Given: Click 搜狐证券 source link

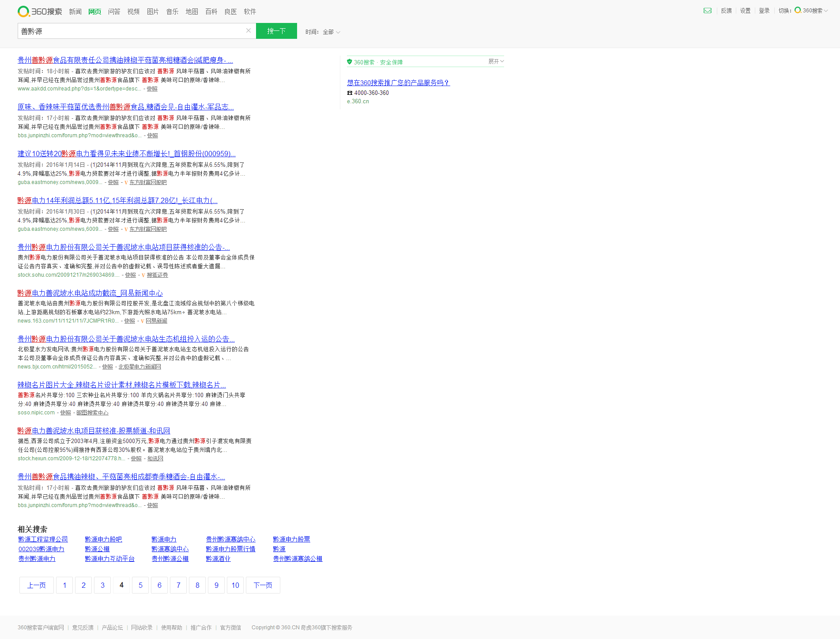Looking at the screenshot, I should [157, 275].
